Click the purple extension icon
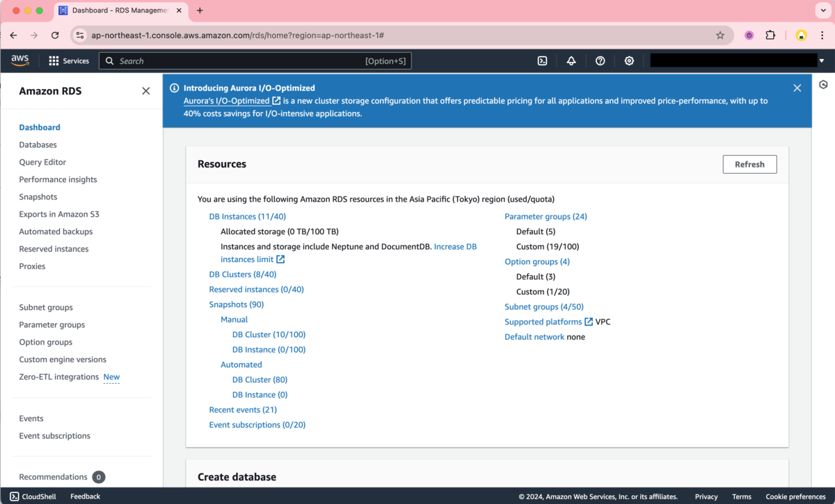 click(749, 35)
